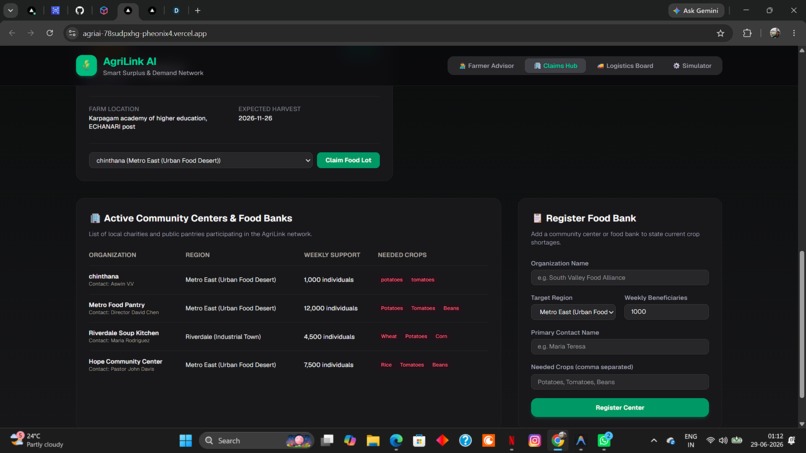This screenshot has width=806, height=453.
Task: Open Microsoft Store from the taskbar
Action: (419, 441)
